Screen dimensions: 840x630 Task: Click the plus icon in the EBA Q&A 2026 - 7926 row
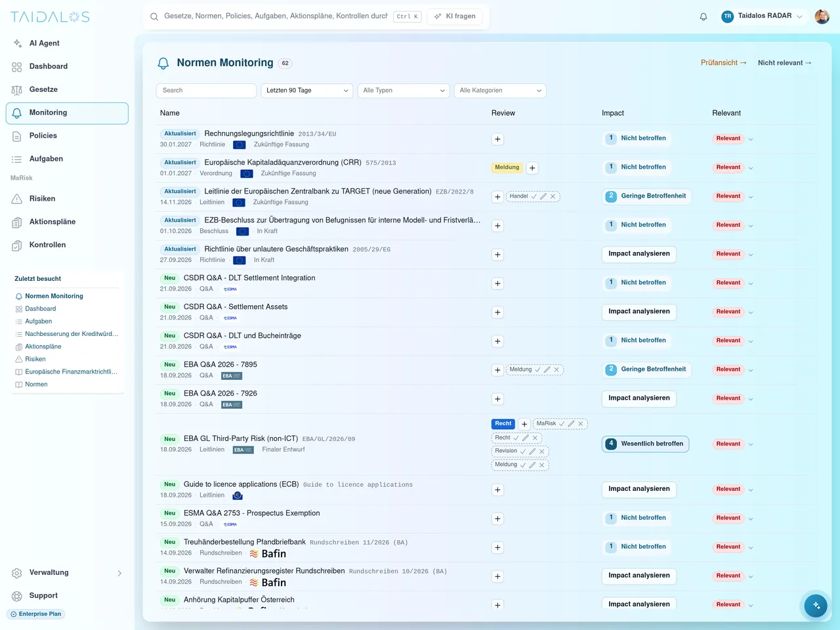[x=497, y=399]
